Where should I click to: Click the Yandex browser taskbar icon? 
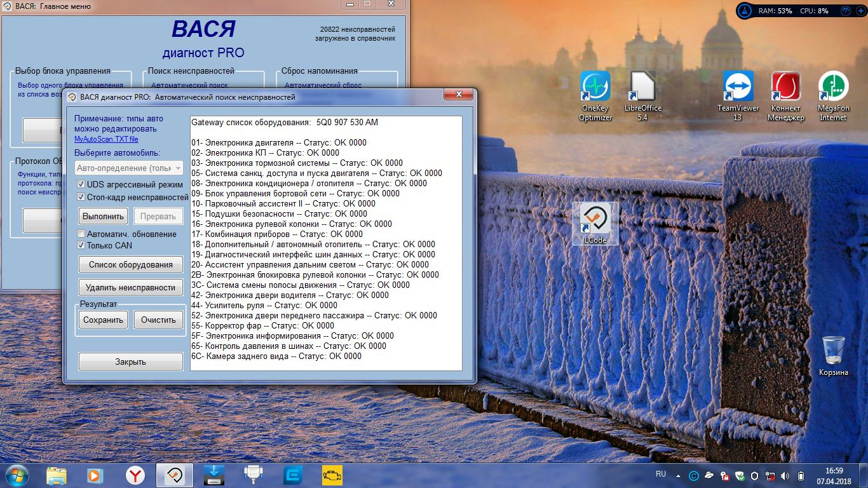coord(135,475)
